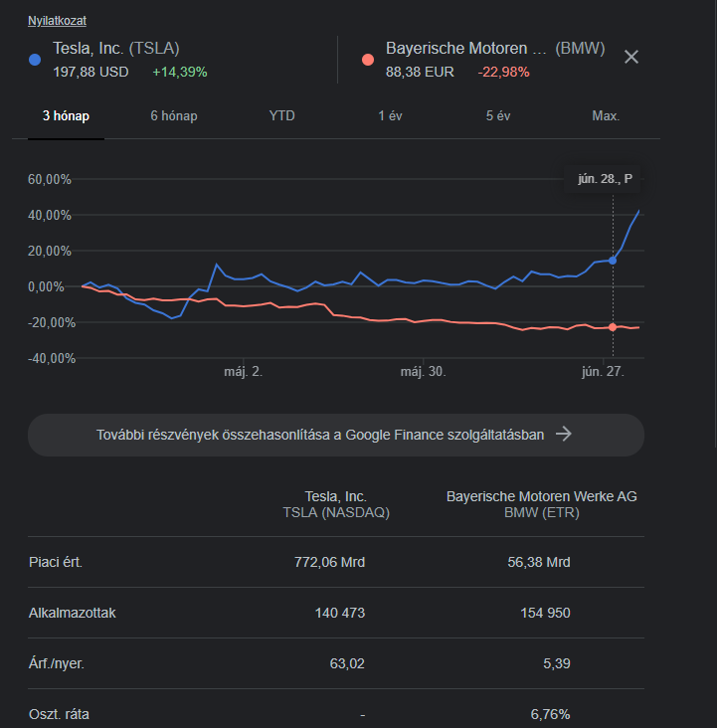Click the blue Tesla legend dot
This screenshot has height=728, width=717.
click(35, 60)
